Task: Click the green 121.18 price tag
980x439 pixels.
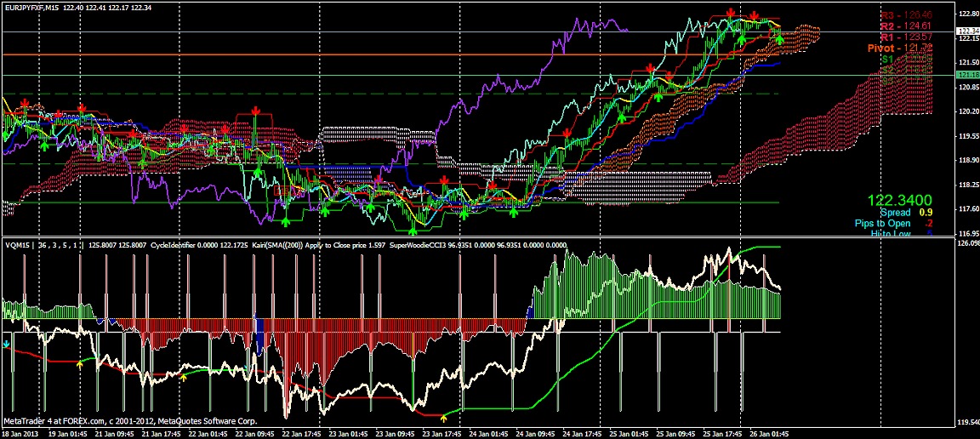Action: (967, 75)
